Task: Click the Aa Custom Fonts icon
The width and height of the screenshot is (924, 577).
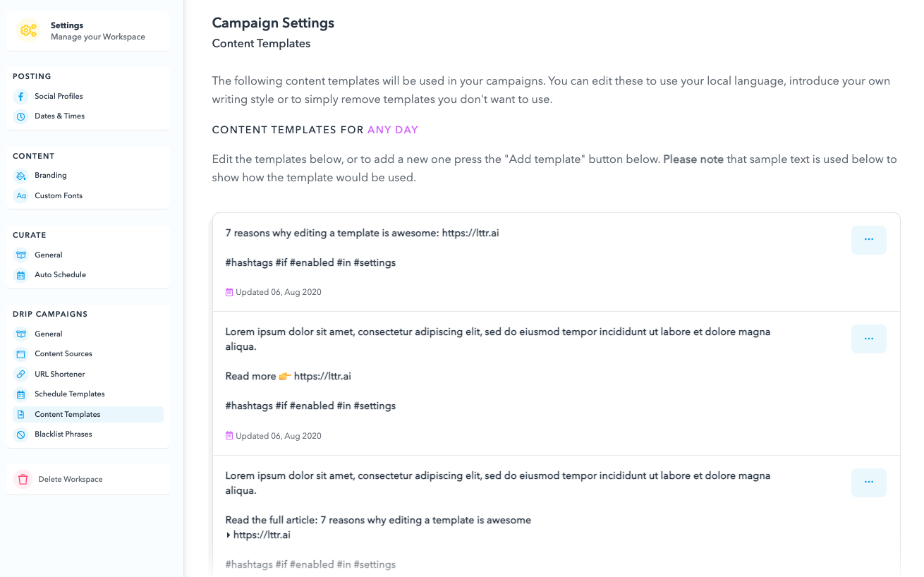Action: tap(21, 196)
